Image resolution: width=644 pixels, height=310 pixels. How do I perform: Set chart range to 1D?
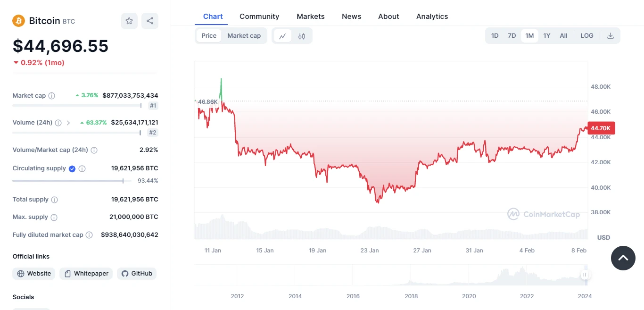click(x=495, y=36)
